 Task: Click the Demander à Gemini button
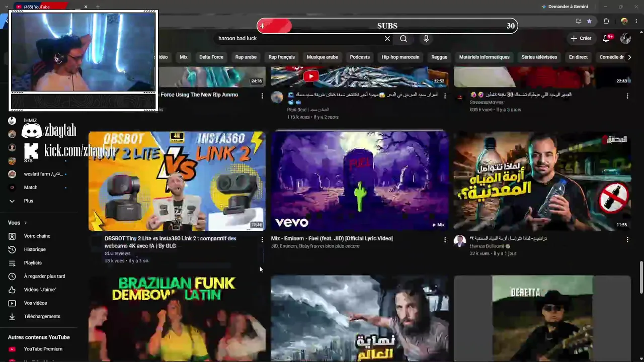565,7
